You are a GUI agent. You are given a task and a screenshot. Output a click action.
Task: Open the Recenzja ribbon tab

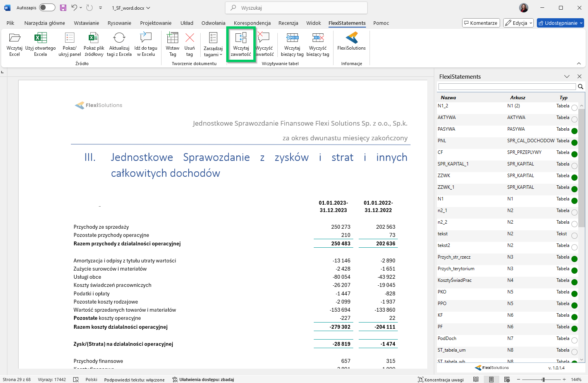(x=288, y=23)
